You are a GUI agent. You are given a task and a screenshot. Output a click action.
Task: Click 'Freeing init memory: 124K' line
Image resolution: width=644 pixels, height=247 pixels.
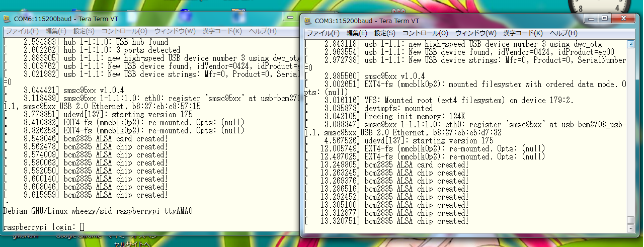pos(384,117)
